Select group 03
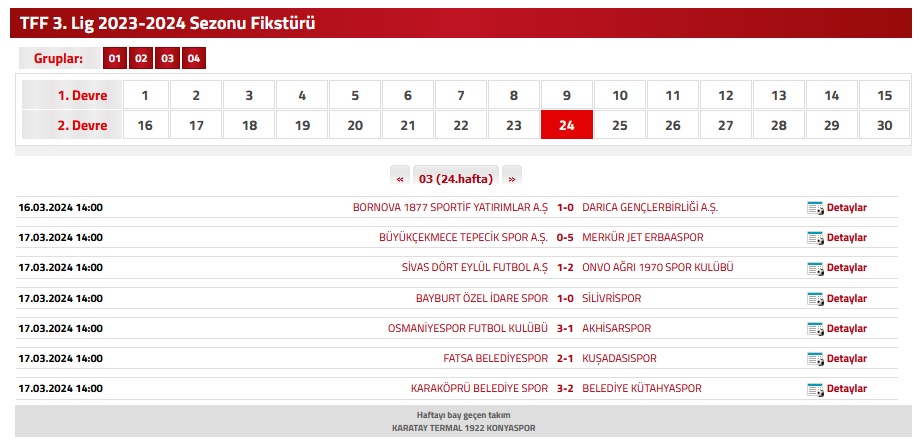The height and width of the screenshot is (442, 920). pos(167,59)
